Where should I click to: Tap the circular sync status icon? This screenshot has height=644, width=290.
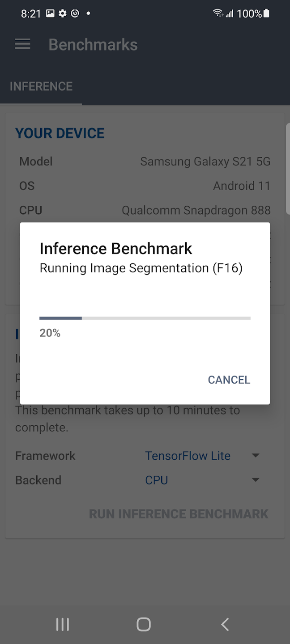tap(75, 13)
